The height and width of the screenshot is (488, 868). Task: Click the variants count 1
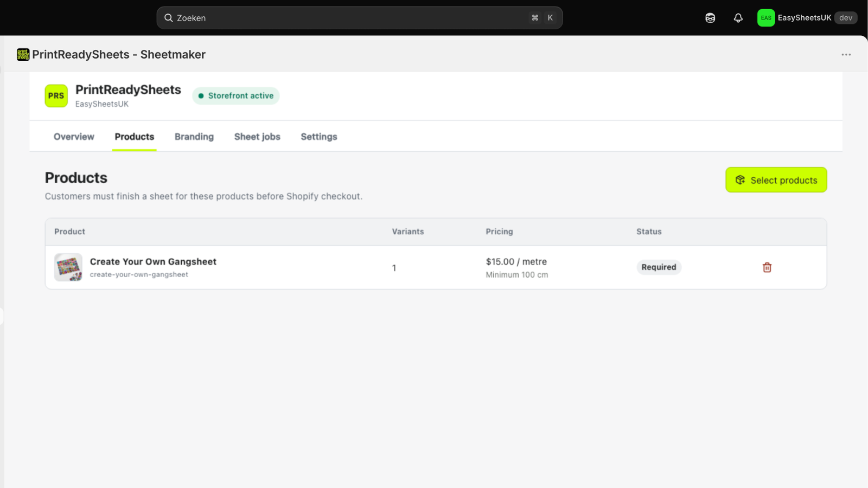pos(394,268)
